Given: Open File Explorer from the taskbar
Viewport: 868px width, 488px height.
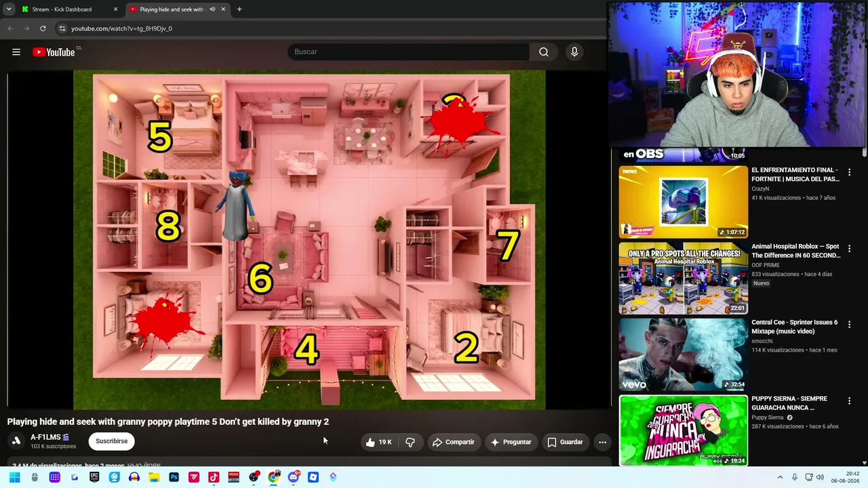Looking at the screenshot, I should [154, 477].
